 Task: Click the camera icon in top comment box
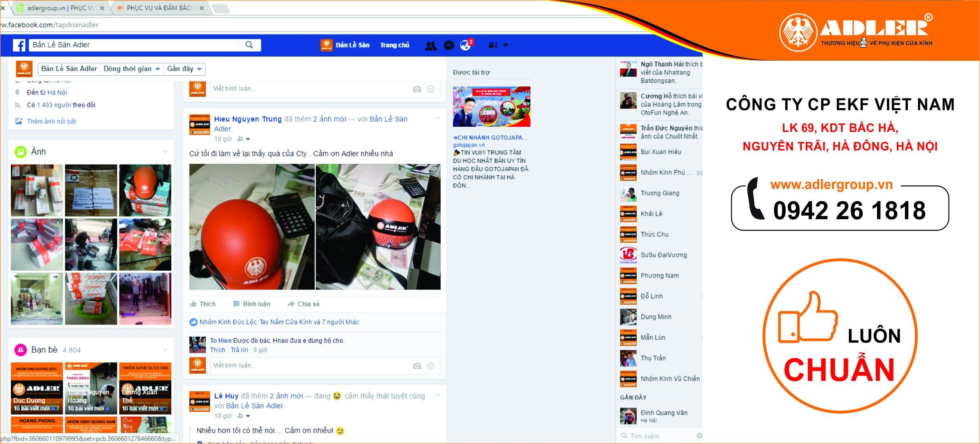pyautogui.click(x=417, y=89)
